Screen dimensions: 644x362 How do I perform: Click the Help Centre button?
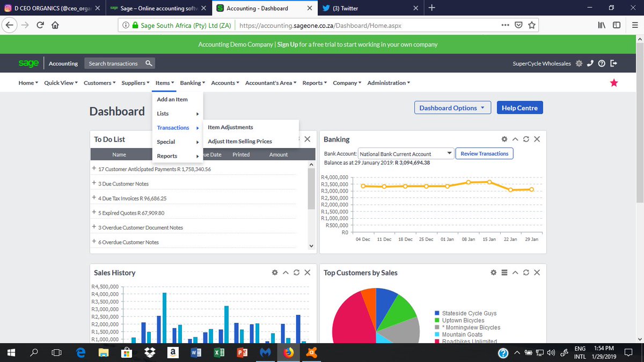tap(519, 108)
